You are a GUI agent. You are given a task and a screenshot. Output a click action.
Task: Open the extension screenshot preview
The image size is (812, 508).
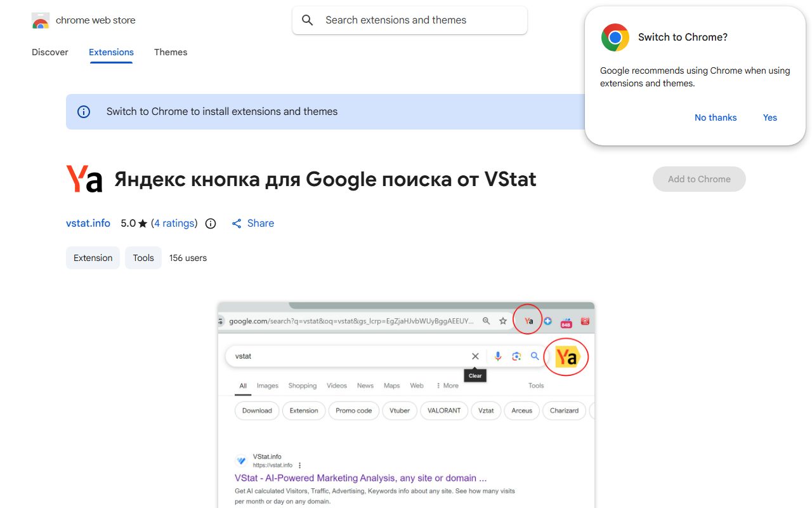coord(406,405)
